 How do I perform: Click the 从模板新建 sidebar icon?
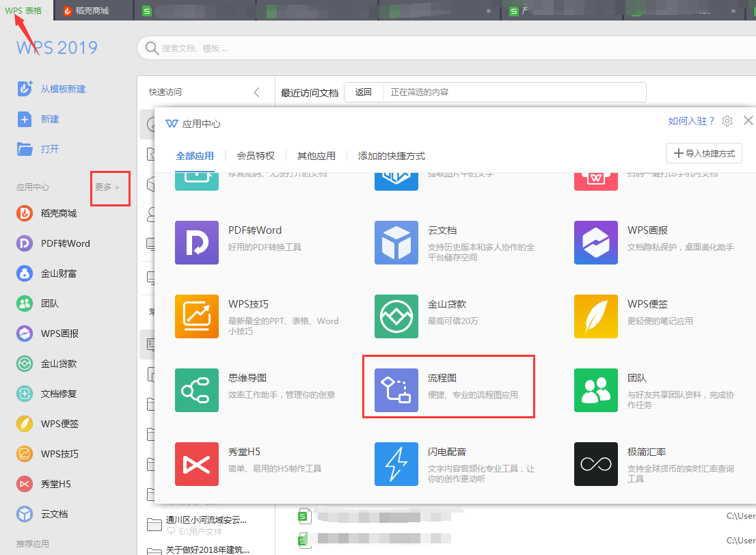[25, 89]
